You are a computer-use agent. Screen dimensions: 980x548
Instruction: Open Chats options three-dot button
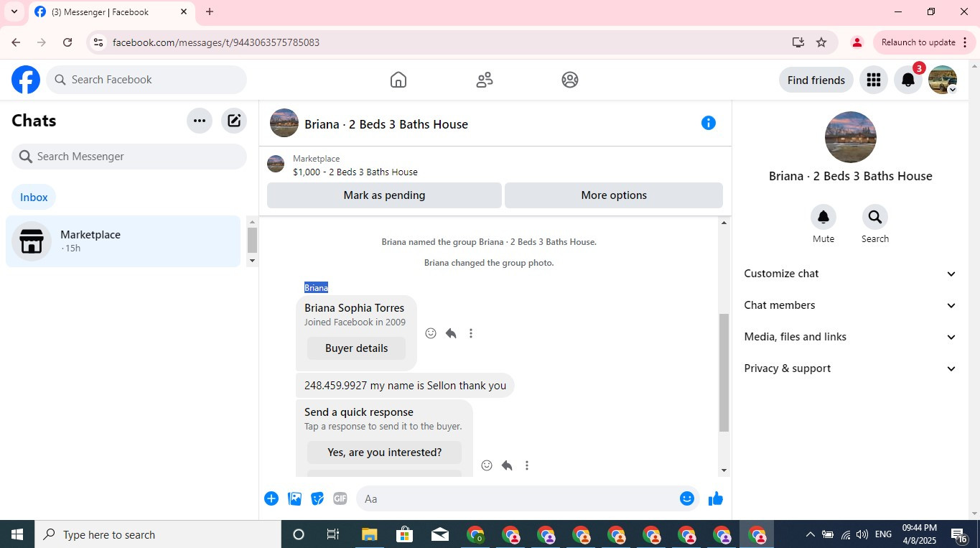200,121
